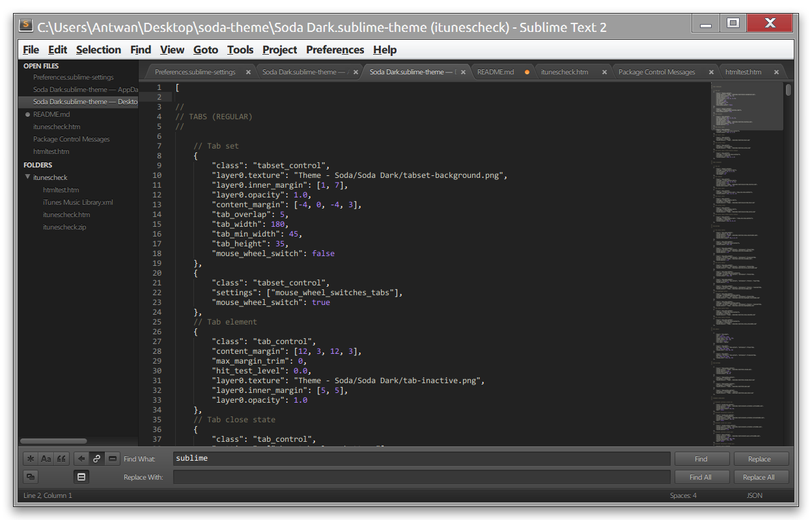Open the View menu

click(x=172, y=50)
